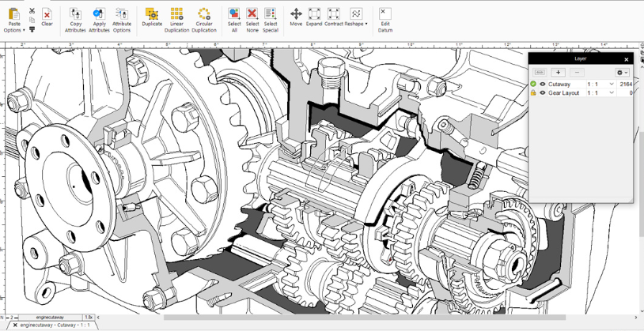Click Select All
The width and height of the screenshot is (644, 331).
click(234, 20)
